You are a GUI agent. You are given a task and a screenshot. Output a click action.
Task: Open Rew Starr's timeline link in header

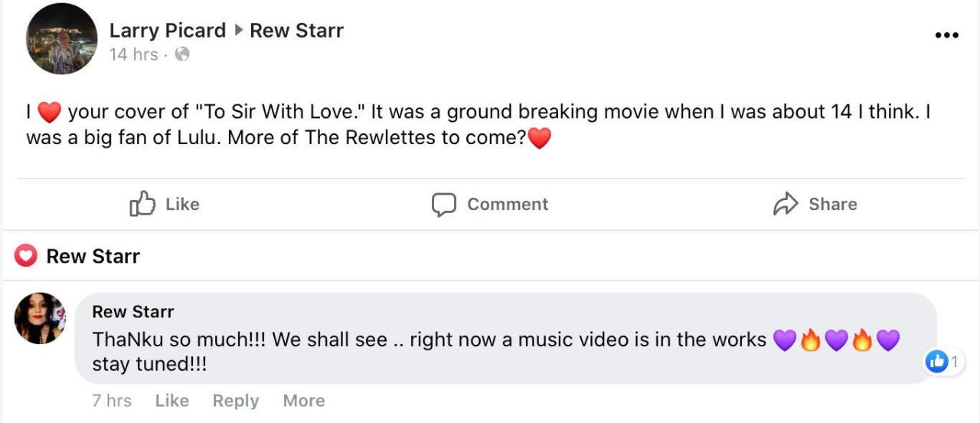(x=296, y=31)
